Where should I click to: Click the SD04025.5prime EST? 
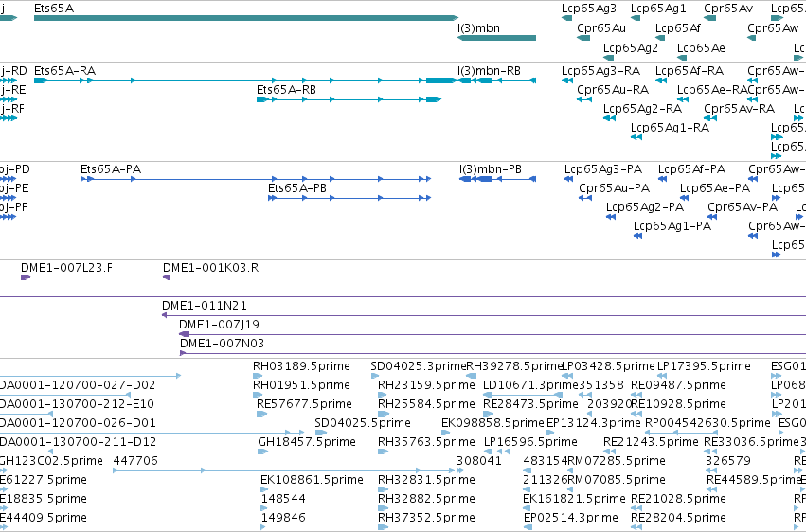321,433
